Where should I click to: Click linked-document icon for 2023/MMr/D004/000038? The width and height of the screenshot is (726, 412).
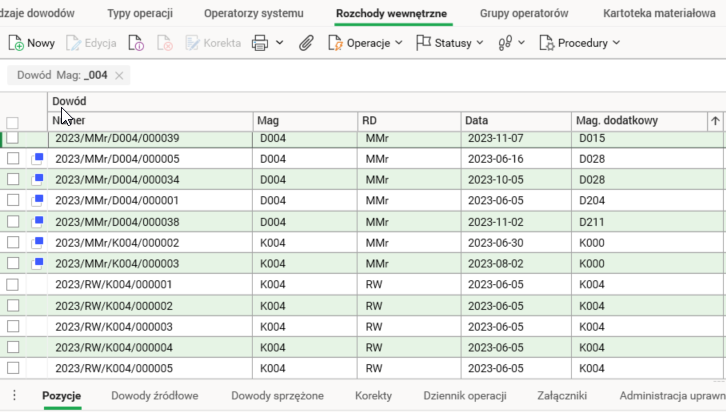pyautogui.click(x=37, y=222)
